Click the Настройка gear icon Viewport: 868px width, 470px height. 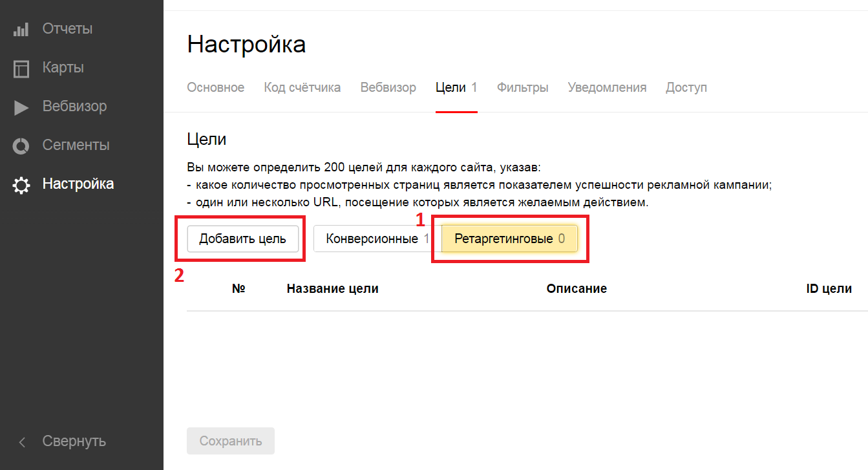click(x=21, y=185)
